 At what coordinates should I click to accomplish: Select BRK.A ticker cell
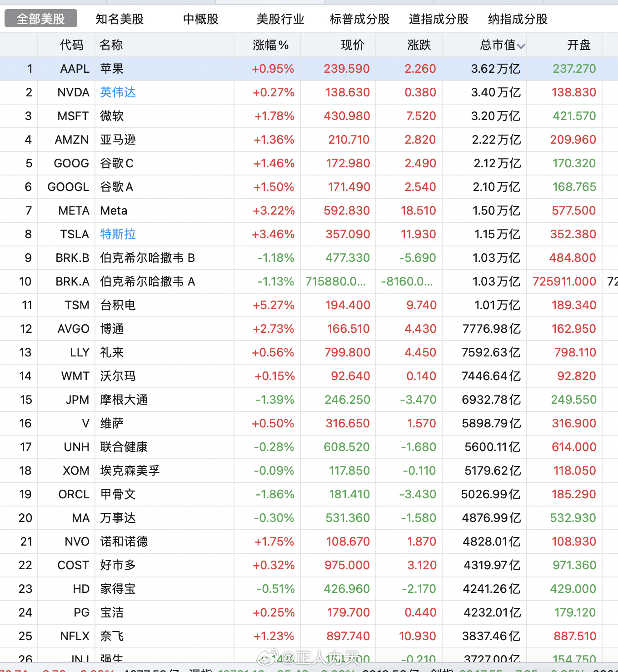click(x=73, y=281)
